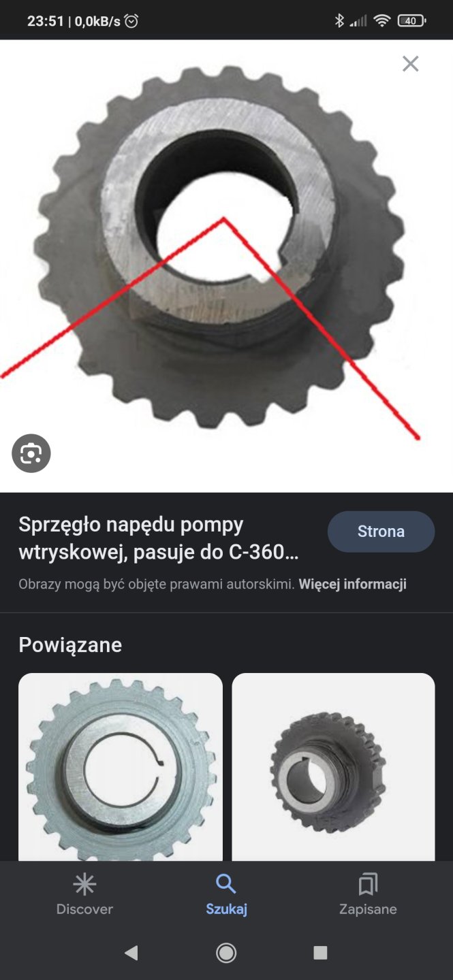The height and width of the screenshot is (980, 453).
Task: Open the silver gear related thumbnail
Action: click(x=121, y=767)
